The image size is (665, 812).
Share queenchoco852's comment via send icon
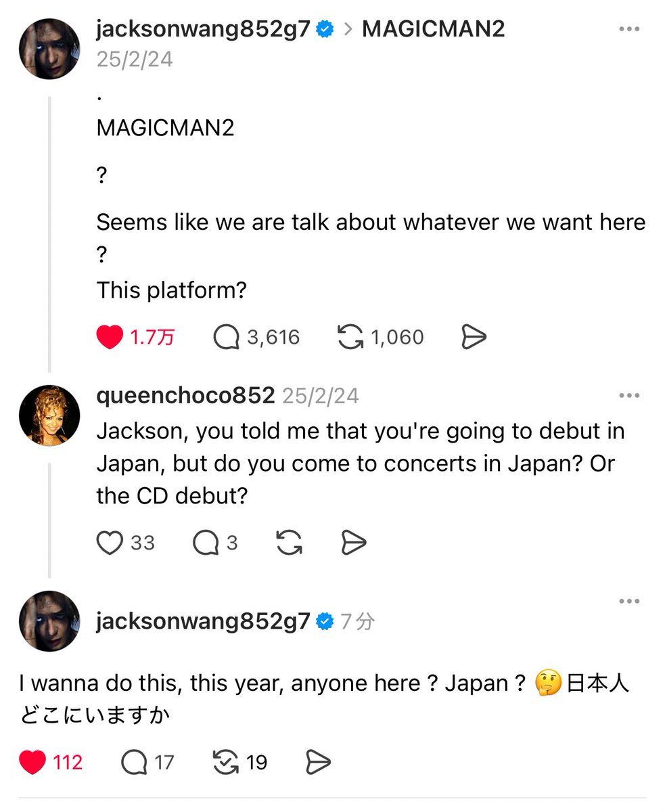(x=353, y=543)
